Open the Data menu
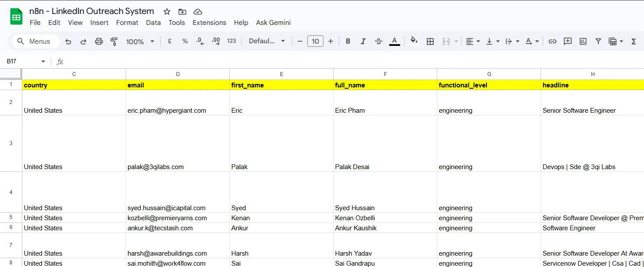The width and height of the screenshot is (644, 267). point(153,23)
